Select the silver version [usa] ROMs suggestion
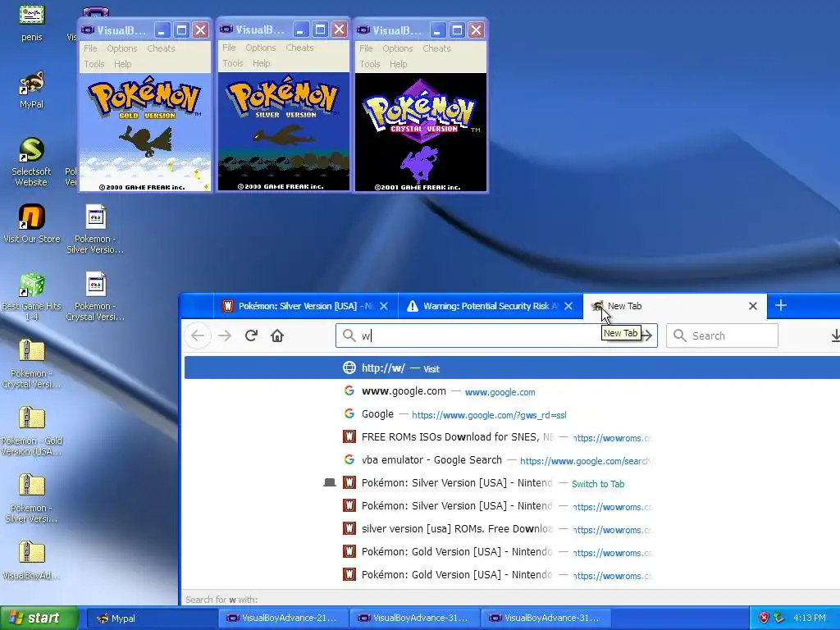840x630 pixels. click(512, 529)
